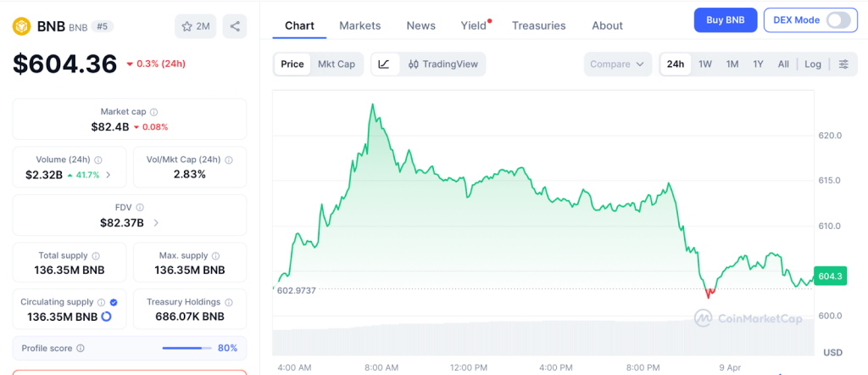Click Profile score info icon
Viewport: 868px width, 375px height.
point(81,348)
